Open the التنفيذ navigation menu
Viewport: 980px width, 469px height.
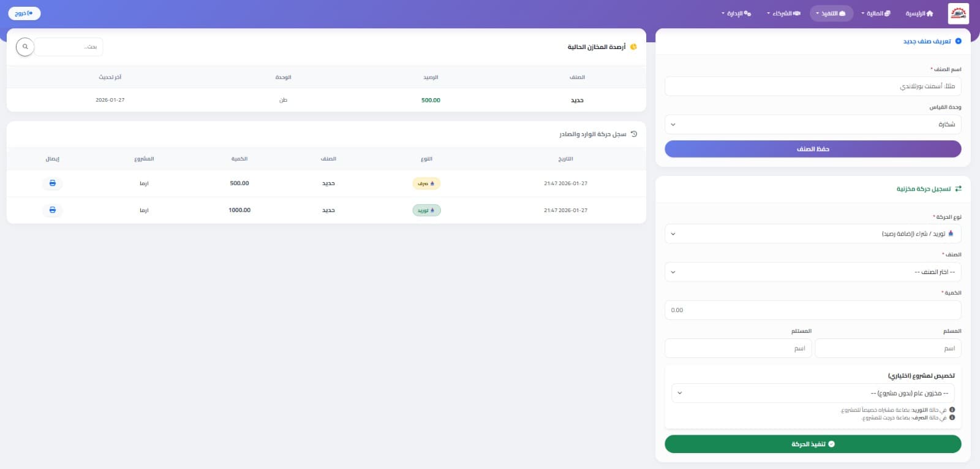click(831, 13)
